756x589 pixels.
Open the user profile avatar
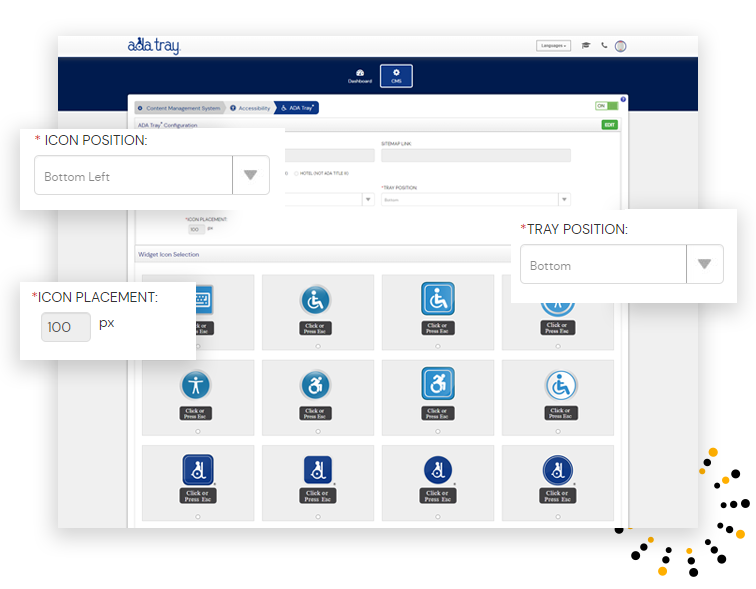coord(621,46)
